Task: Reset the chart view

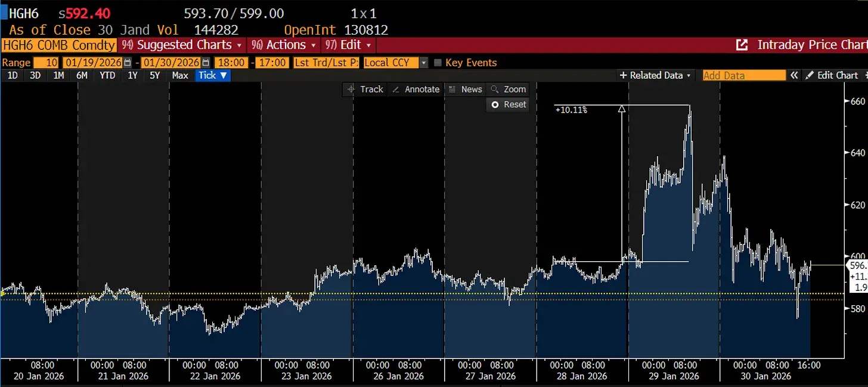Action: tap(508, 104)
